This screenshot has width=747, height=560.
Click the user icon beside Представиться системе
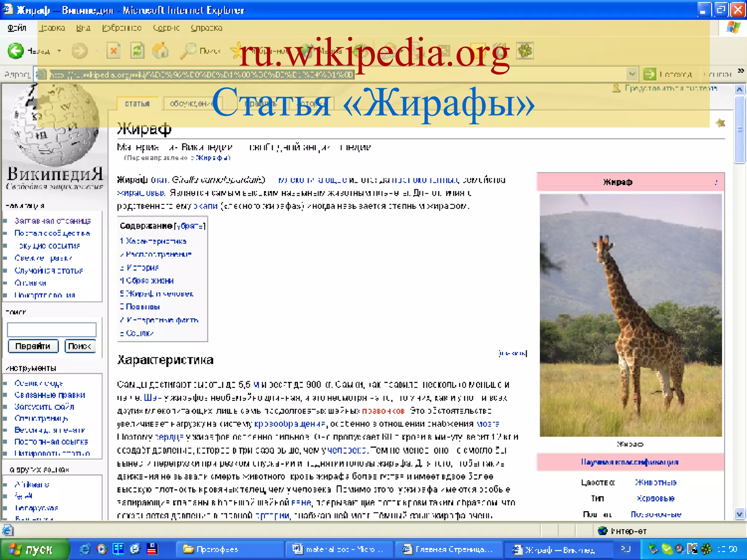point(616,88)
